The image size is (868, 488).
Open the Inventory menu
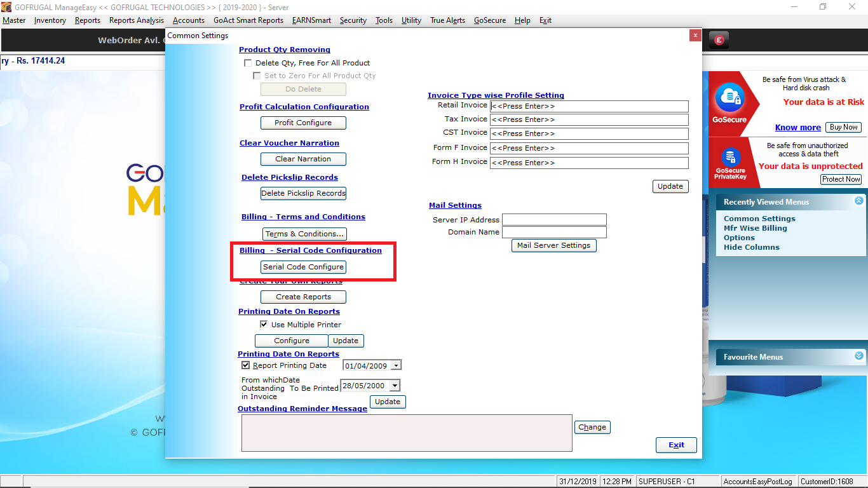coord(50,20)
